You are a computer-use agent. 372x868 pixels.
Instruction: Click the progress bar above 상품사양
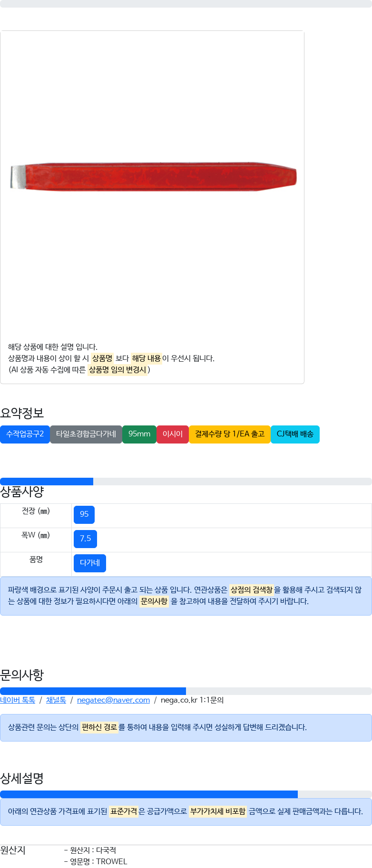[186, 482]
